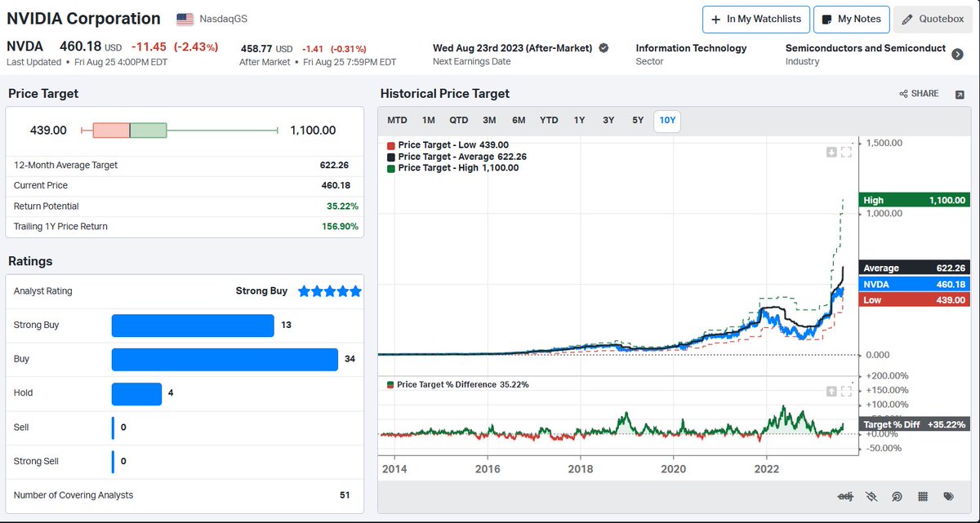Select the 1M time range tab
The width and height of the screenshot is (980, 523).
[x=429, y=121]
